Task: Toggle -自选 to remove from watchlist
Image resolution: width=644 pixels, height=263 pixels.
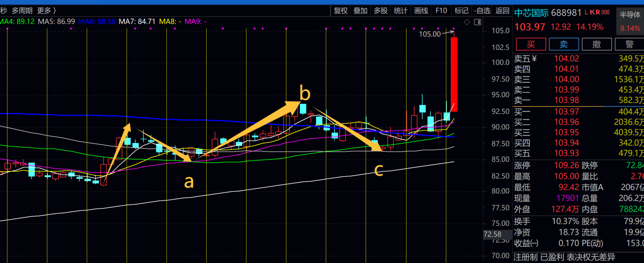Action: point(482,10)
